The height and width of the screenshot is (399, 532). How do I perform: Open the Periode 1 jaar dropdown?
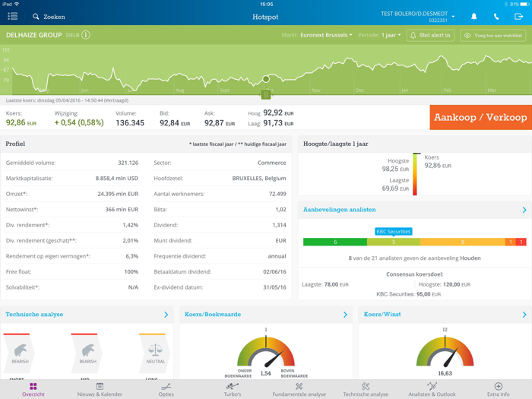click(x=391, y=35)
